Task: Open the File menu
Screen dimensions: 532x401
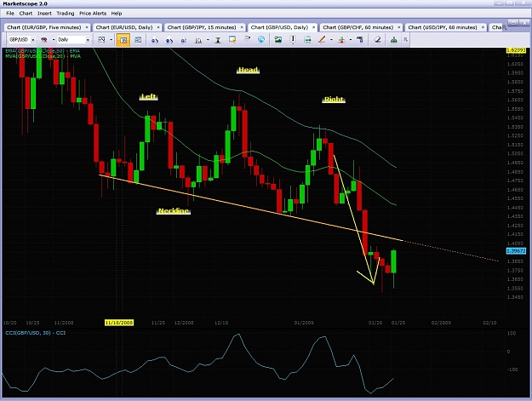Action: pyautogui.click(x=10, y=14)
